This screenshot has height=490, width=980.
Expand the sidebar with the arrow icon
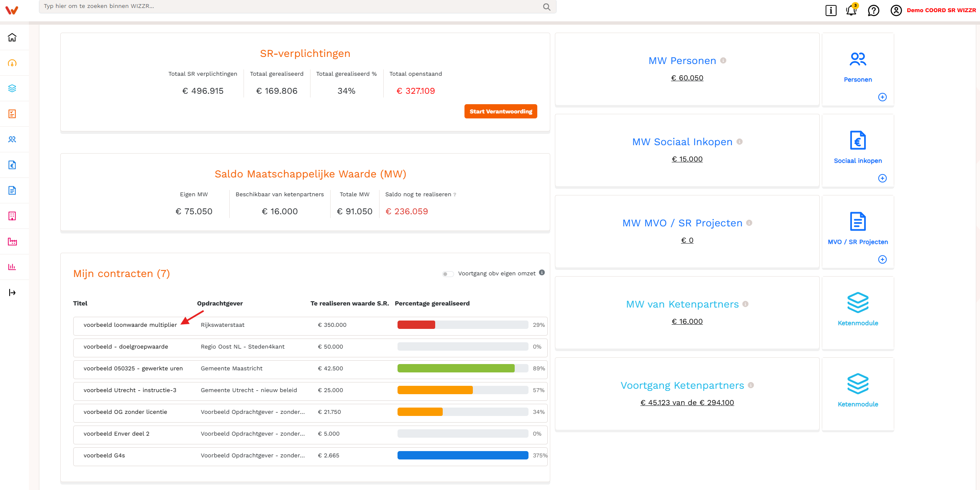point(12,292)
